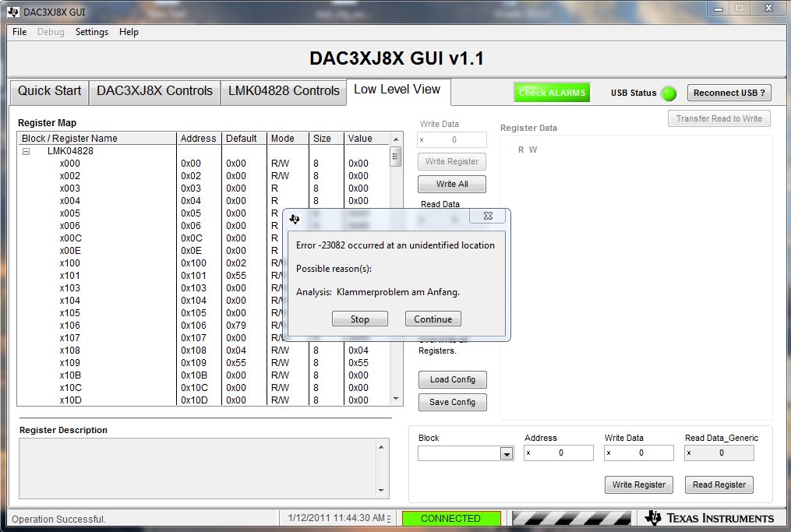This screenshot has width=791, height=532.
Task: Click the upper grayed Write Register button
Action: coord(452,161)
